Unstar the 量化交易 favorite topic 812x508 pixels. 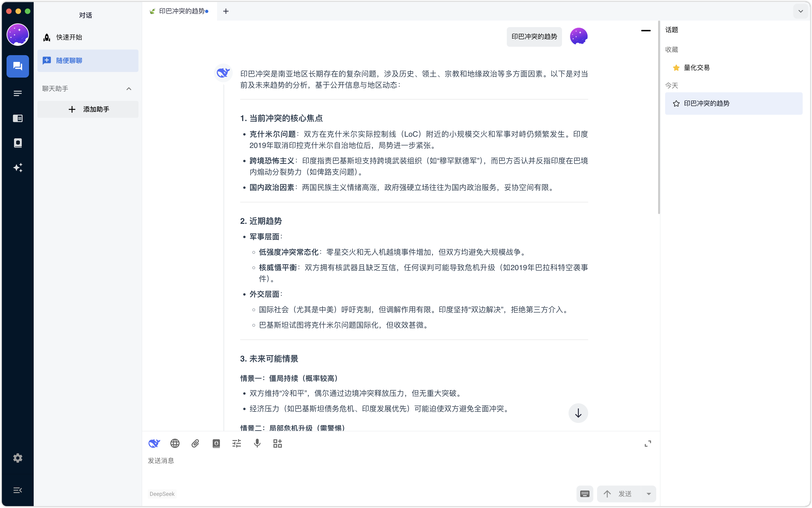click(676, 68)
